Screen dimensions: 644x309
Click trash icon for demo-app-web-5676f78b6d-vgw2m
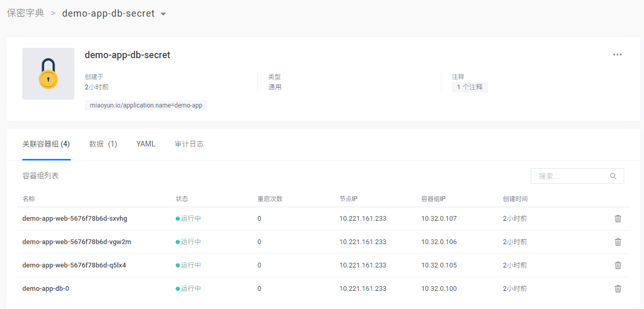click(617, 242)
